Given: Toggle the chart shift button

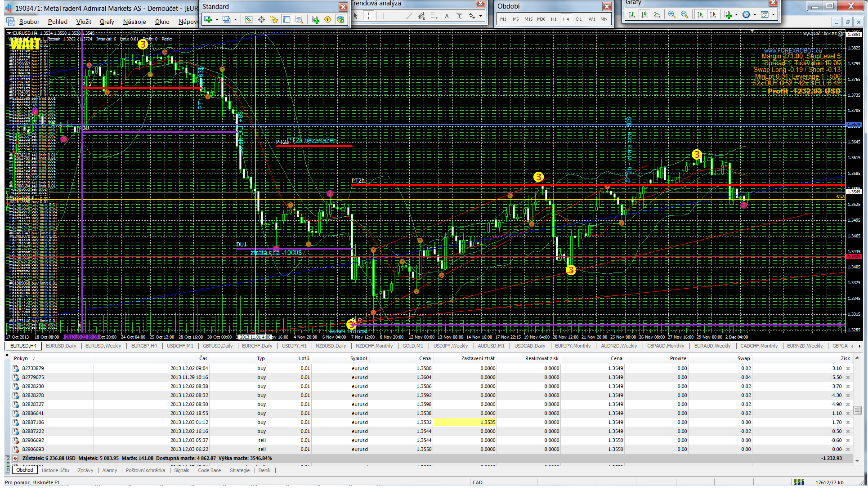Looking at the screenshot, I should (x=713, y=14).
